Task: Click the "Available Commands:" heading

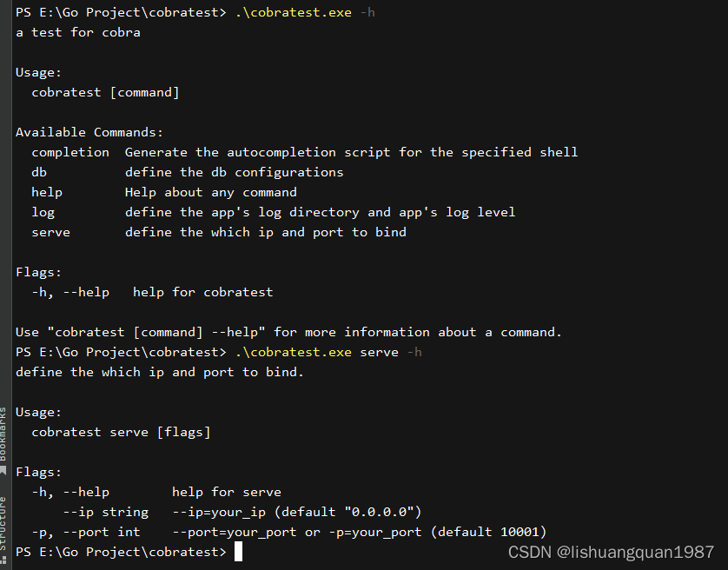Action: coord(89,132)
